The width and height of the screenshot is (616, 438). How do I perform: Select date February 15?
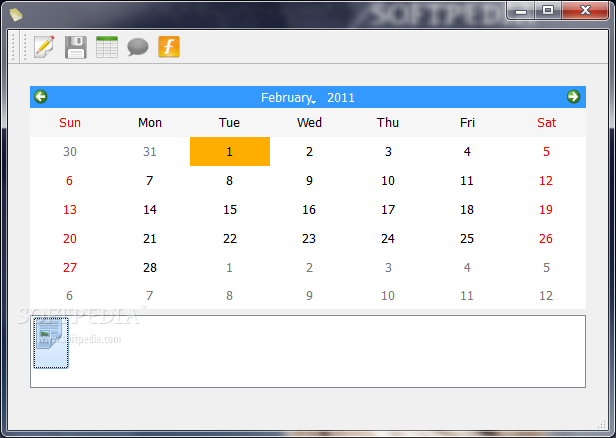pos(230,209)
